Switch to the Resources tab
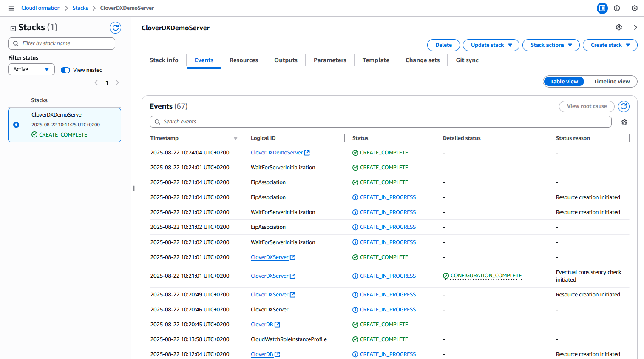Viewport: 644px width, 359px height. (243, 60)
